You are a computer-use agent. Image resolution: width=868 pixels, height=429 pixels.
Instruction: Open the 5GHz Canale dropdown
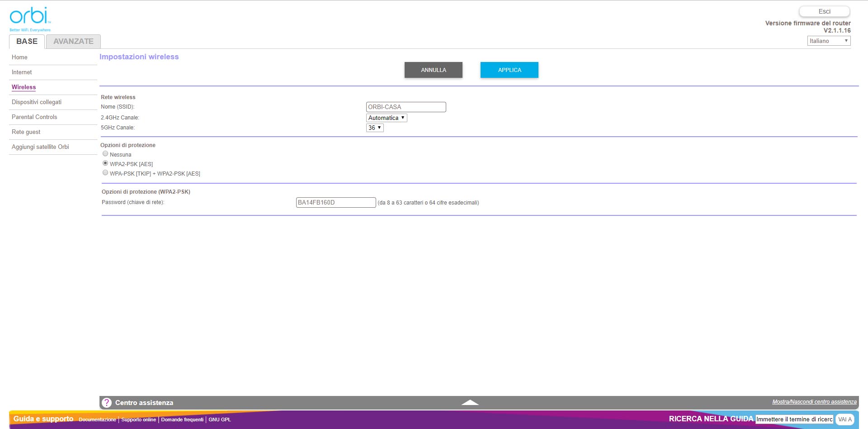coord(374,128)
